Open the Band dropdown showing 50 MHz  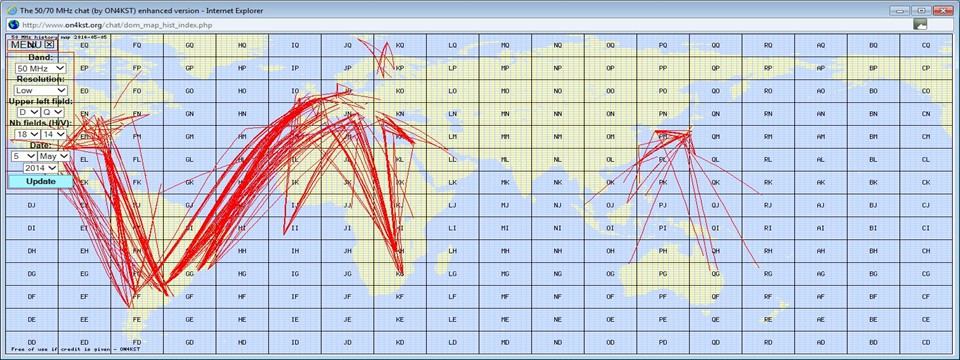(x=40, y=69)
